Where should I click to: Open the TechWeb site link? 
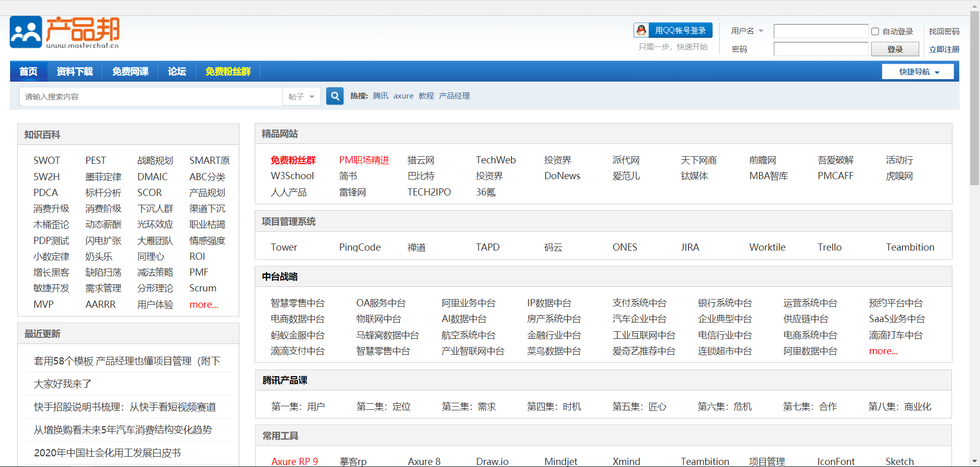pos(496,160)
